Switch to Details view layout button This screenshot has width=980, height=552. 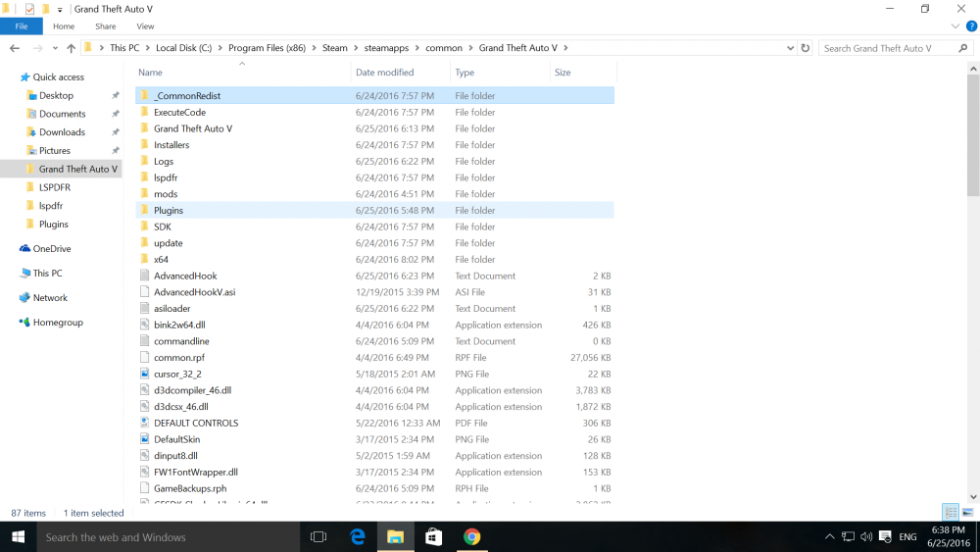click(x=951, y=513)
